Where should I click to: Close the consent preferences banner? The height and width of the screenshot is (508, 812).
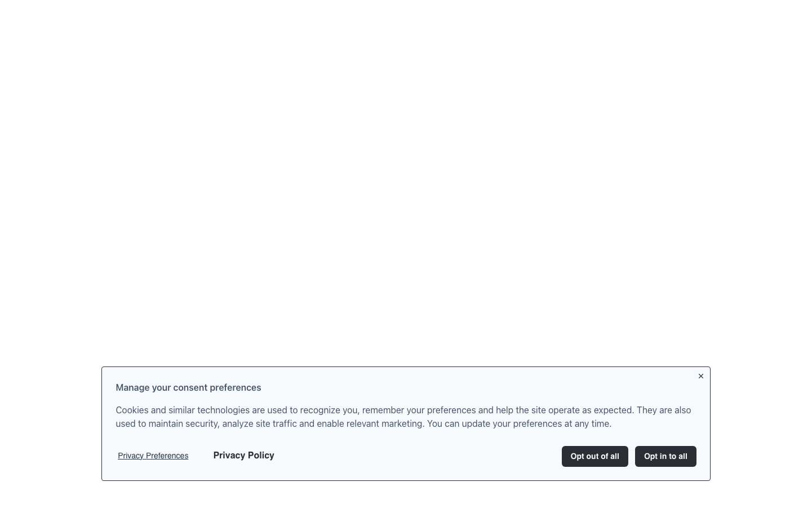[x=700, y=376]
